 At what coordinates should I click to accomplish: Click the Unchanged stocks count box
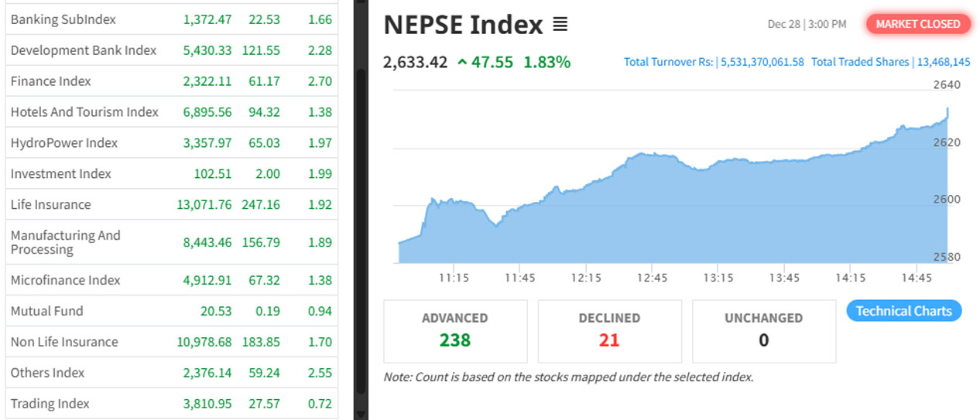pos(763,331)
